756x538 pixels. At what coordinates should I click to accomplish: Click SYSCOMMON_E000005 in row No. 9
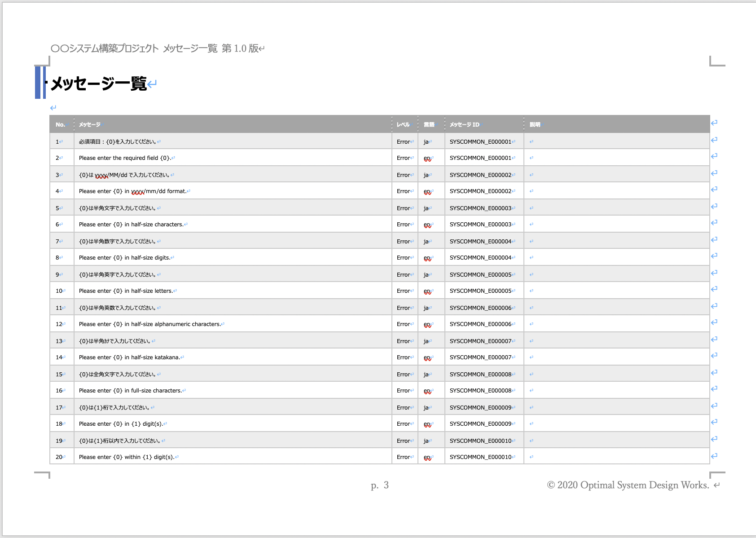click(480, 275)
